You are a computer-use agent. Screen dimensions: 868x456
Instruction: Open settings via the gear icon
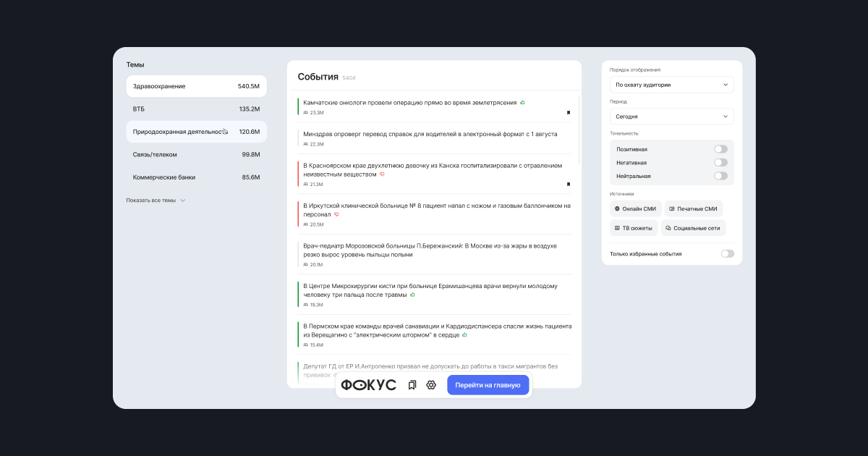pos(431,385)
